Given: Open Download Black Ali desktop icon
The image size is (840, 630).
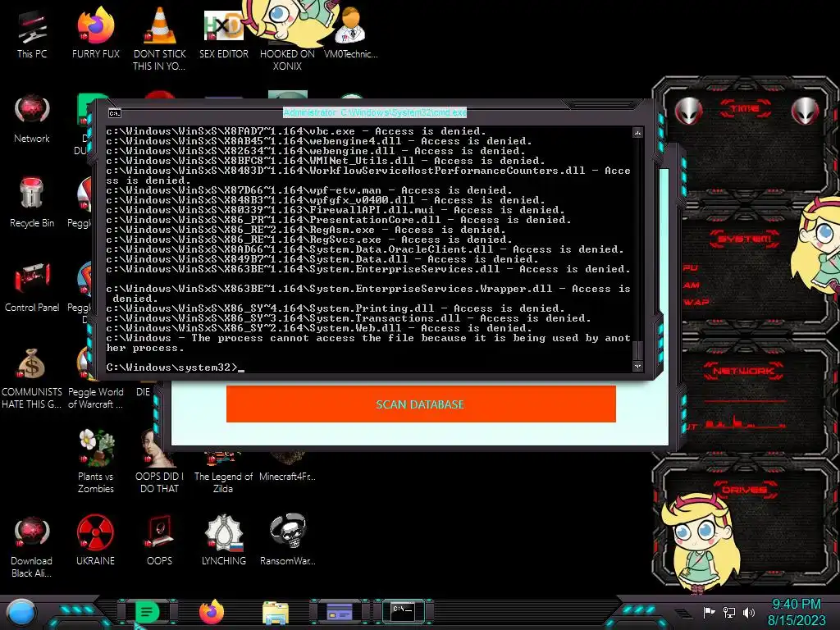Looking at the screenshot, I should [32, 546].
